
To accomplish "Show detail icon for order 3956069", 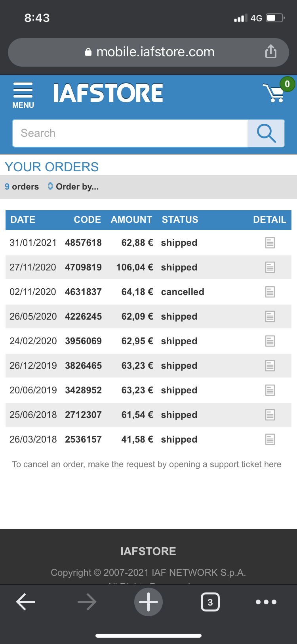I will [x=270, y=341].
